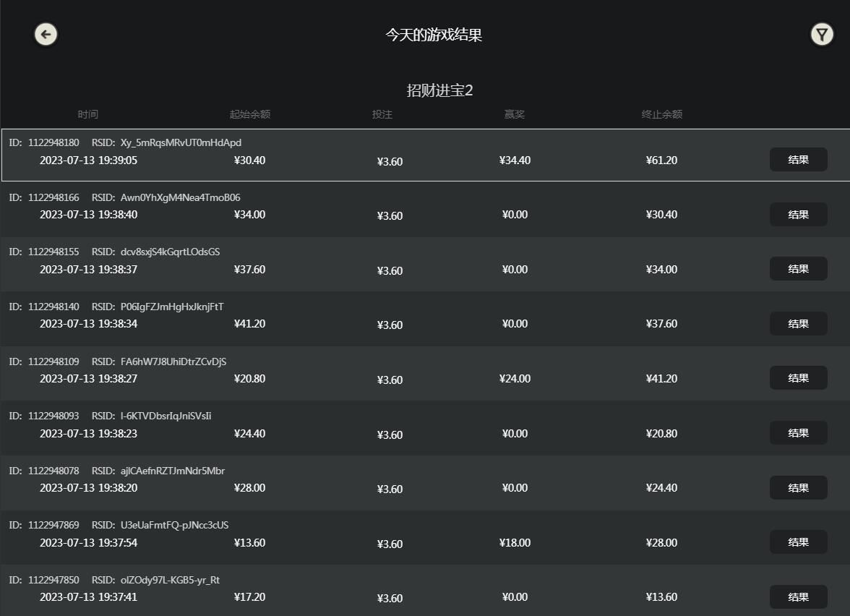Click the 时间 column header

pos(88,114)
